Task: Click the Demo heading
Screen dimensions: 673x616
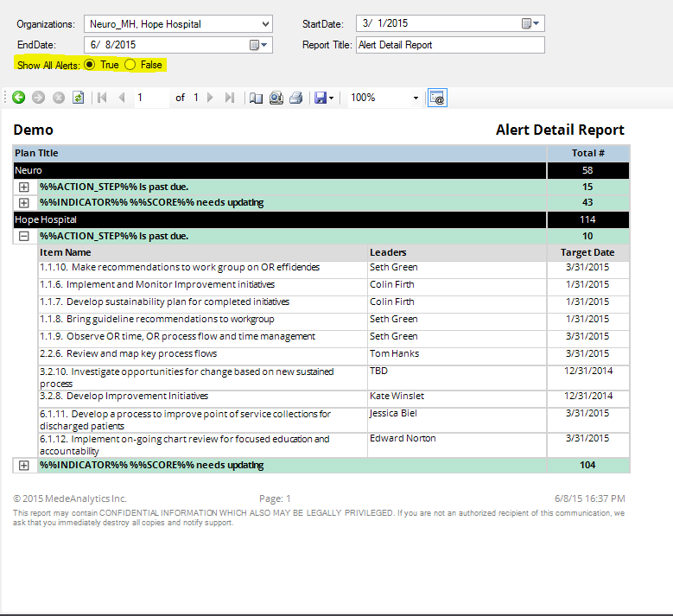Action: tap(33, 130)
